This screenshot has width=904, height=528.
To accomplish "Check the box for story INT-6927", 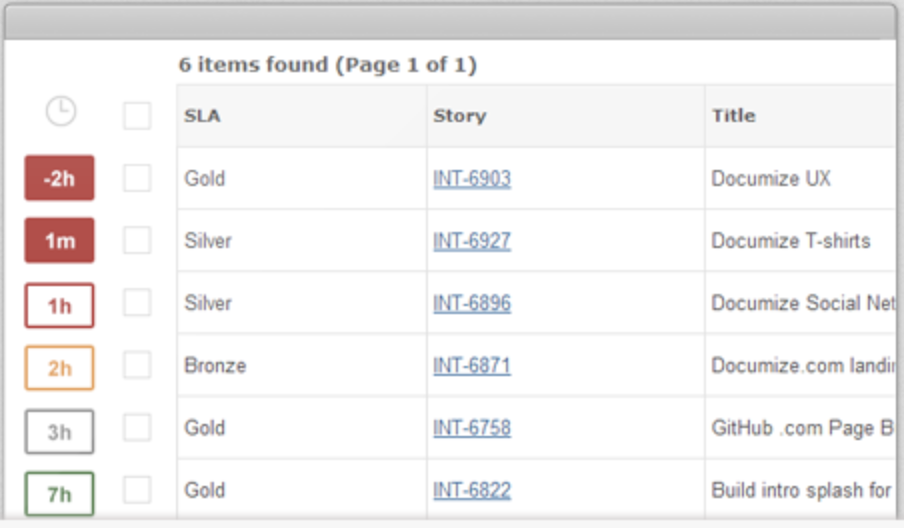I will (x=137, y=240).
